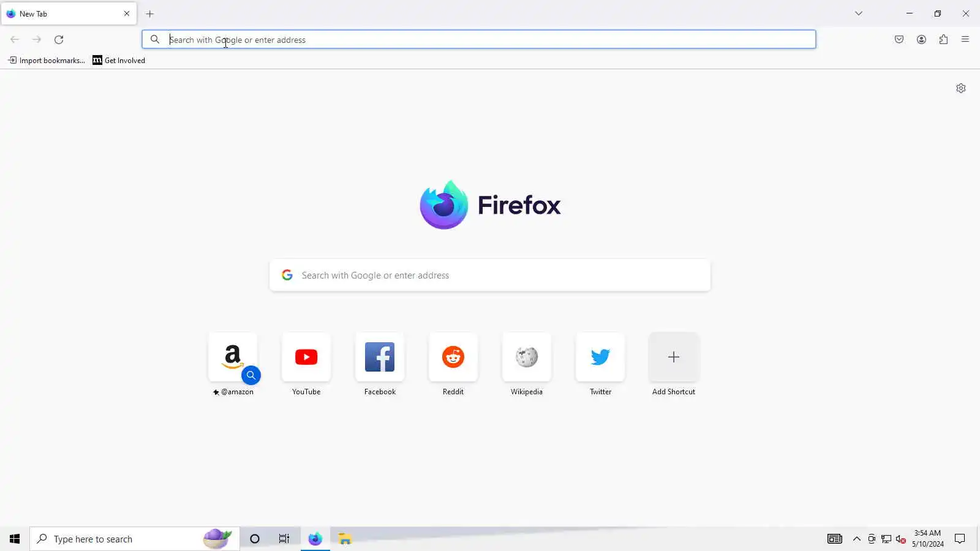Open the taskbar clock and calendar

coord(928,539)
